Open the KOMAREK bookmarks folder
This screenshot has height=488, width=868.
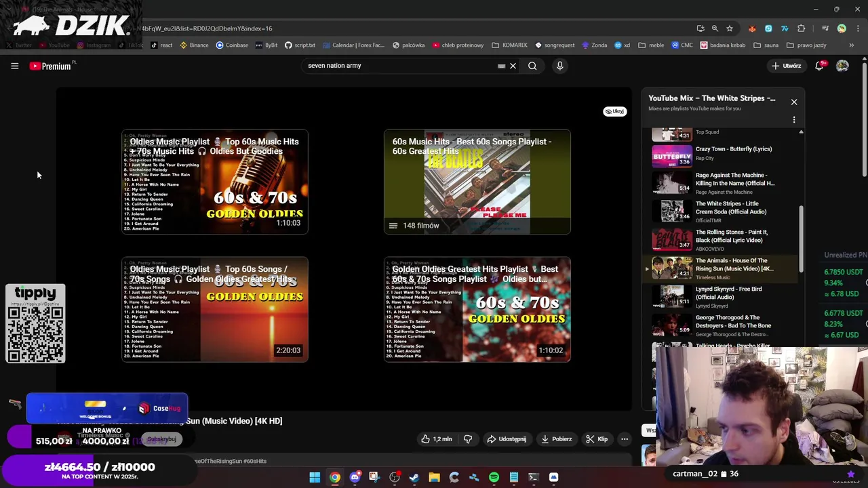click(x=509, y=45)
